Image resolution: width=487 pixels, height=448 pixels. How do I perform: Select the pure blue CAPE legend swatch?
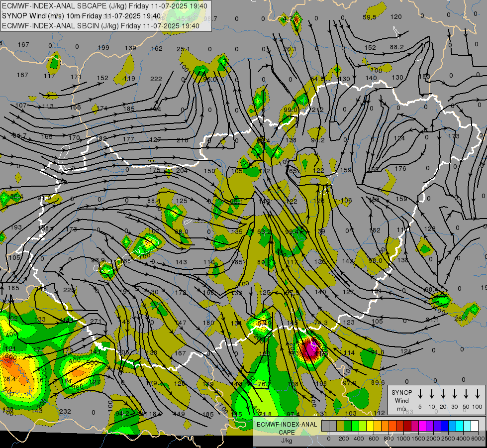(x=444, y=426)
